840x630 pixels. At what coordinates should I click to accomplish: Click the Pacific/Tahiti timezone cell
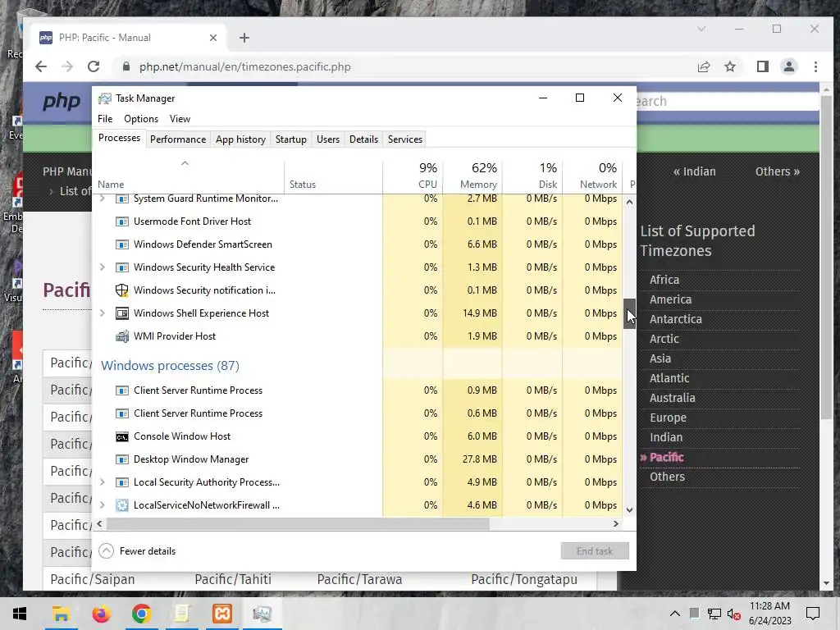pyautogui.click(x=233, y=579)
